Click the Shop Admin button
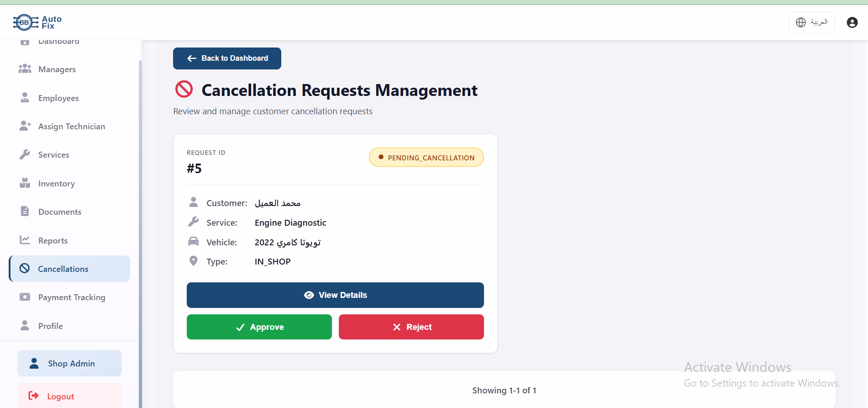Screen dimensions: 868x408 69,363
